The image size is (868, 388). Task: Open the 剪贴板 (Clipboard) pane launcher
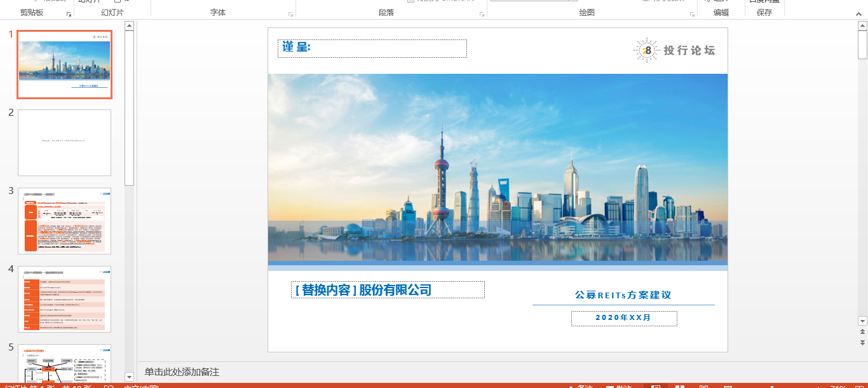(x=69, y=13)
